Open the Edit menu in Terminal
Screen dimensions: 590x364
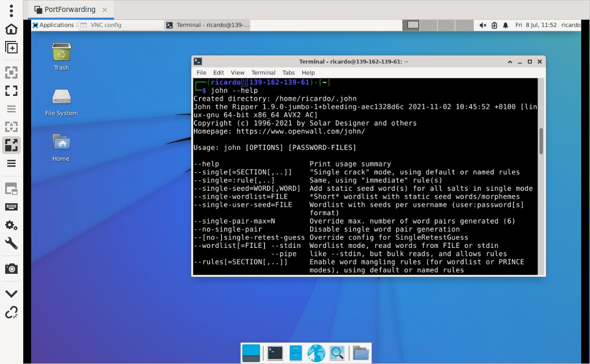[x=218, y=73]
